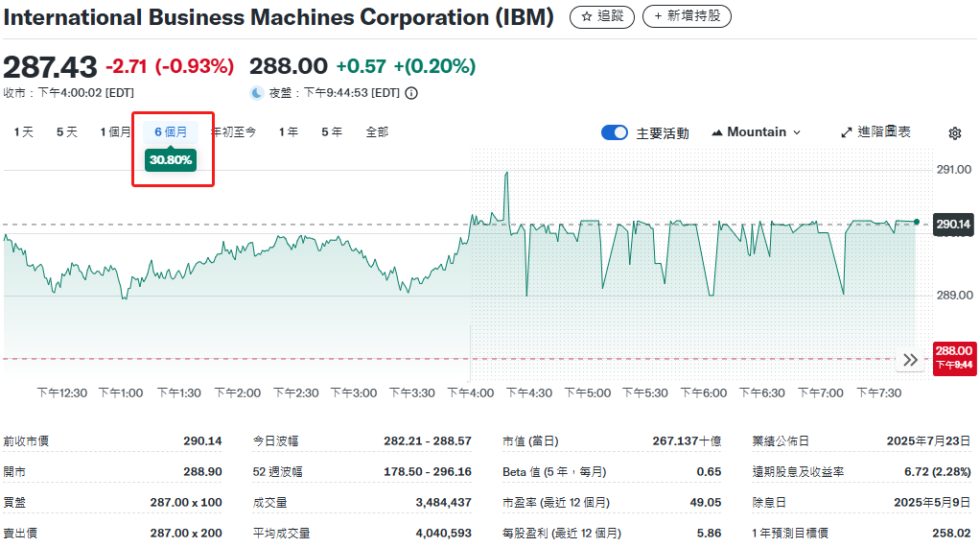The image size is (980, 547).
Task: Open the night session info icon
Action: click(x=411, y=93)
